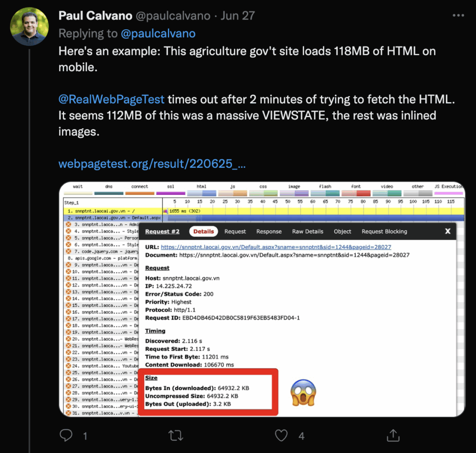
Task: Click the reply comment icon
Action: 66,435
